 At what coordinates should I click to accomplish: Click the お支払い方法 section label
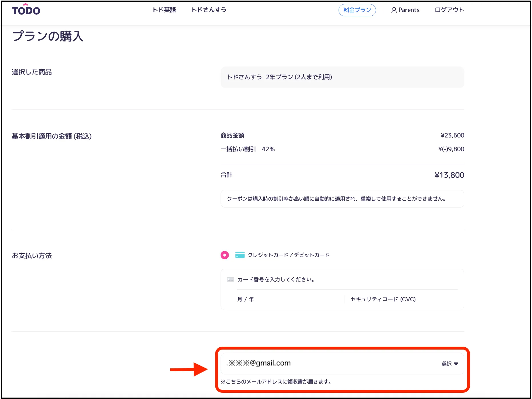32,256
